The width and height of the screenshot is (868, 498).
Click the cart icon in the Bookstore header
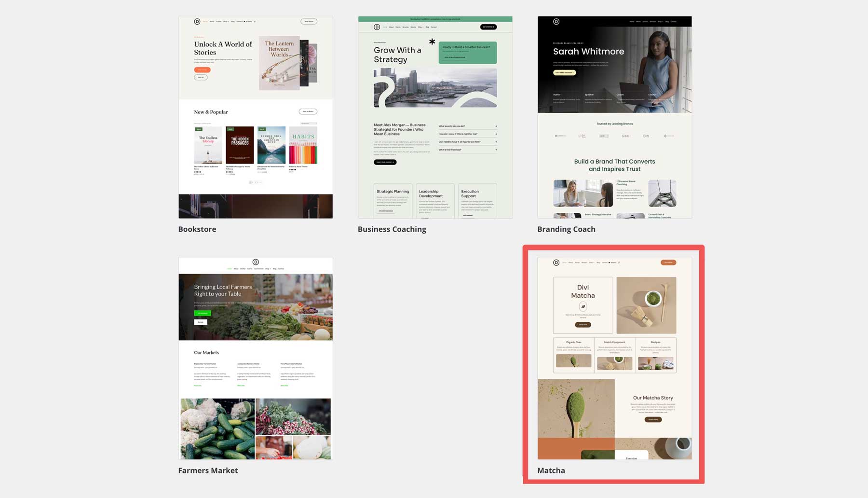244,21
